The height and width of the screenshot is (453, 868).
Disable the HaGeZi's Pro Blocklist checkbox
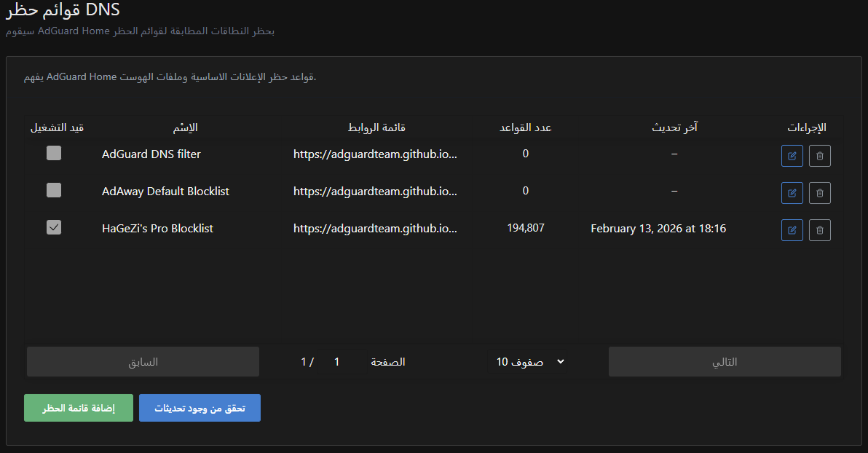point(53,227)
